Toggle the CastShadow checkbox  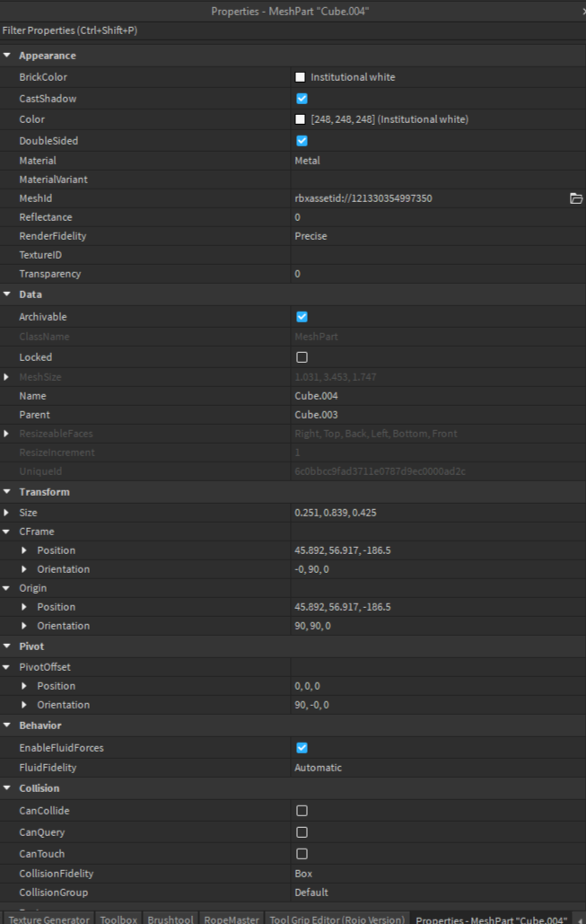click(x=302, y=99)
